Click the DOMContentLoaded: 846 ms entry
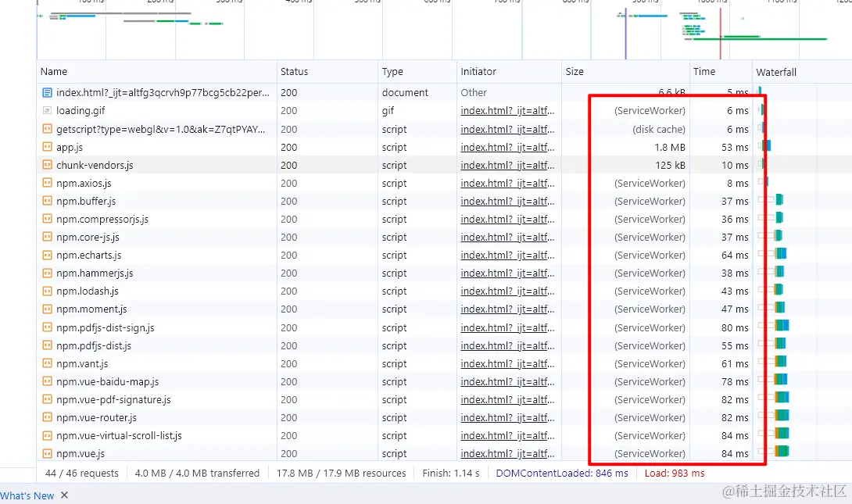 [x=562, y=473]
